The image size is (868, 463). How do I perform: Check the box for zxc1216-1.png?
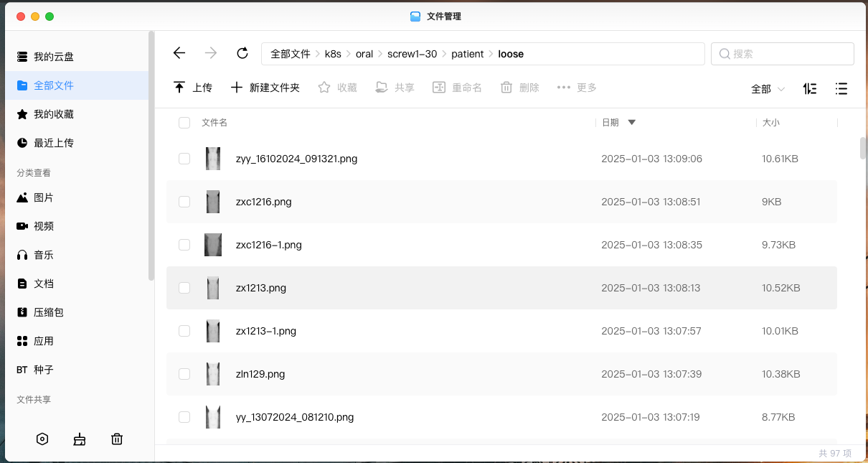(184, 245)
